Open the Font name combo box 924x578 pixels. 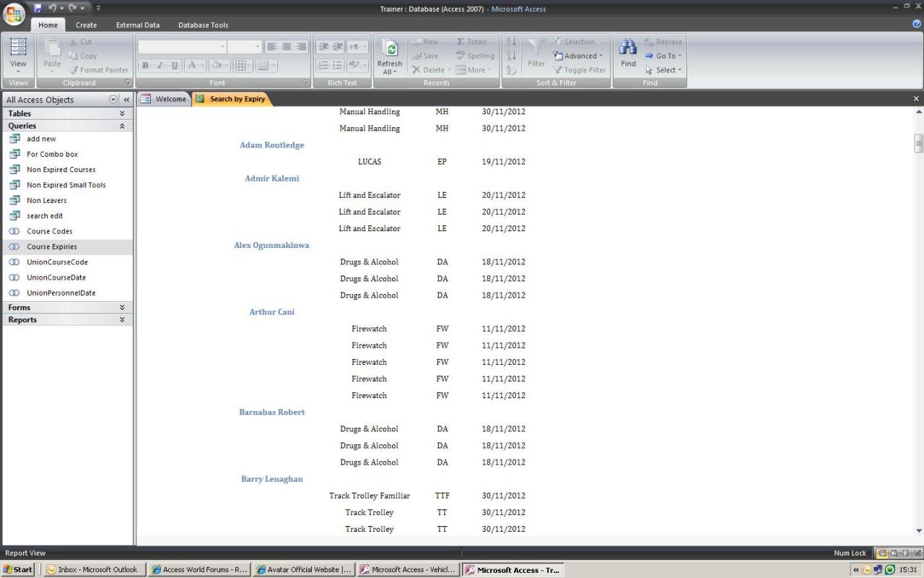coord(182,46)
